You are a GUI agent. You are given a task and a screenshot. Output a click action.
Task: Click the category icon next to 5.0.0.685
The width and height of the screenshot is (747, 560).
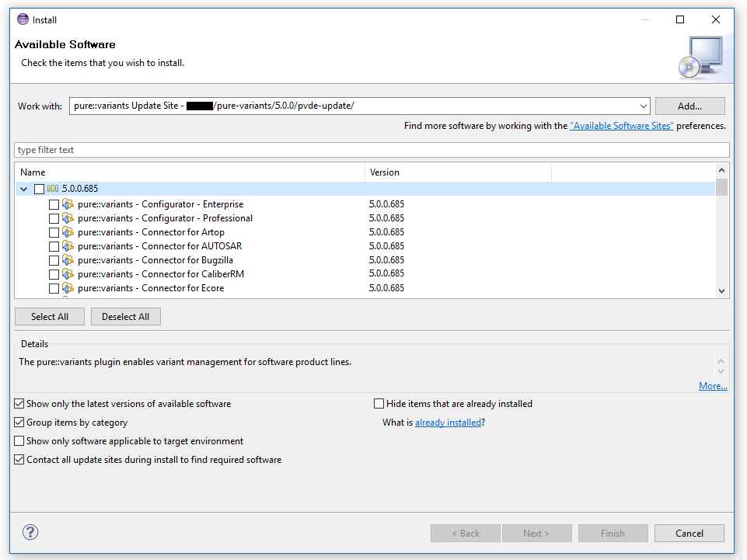[x=54, y=188]
